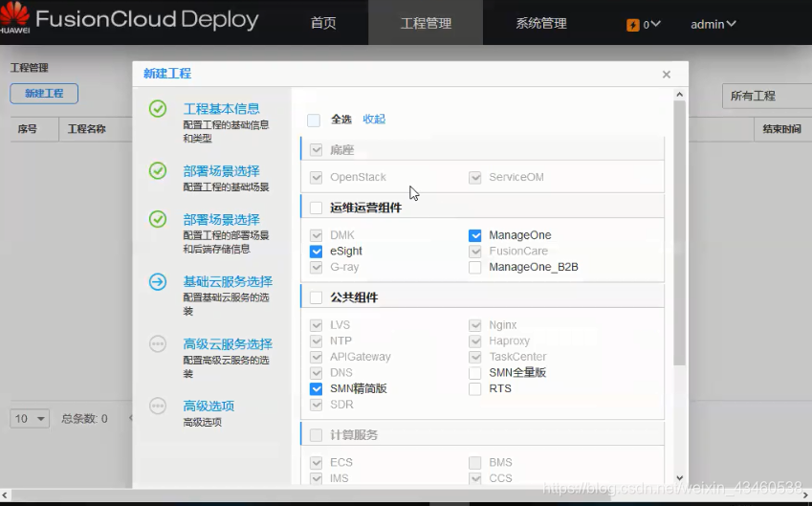
Task: Click the completed check icon for 工程基本信息
Action: (x=158, y=109)
